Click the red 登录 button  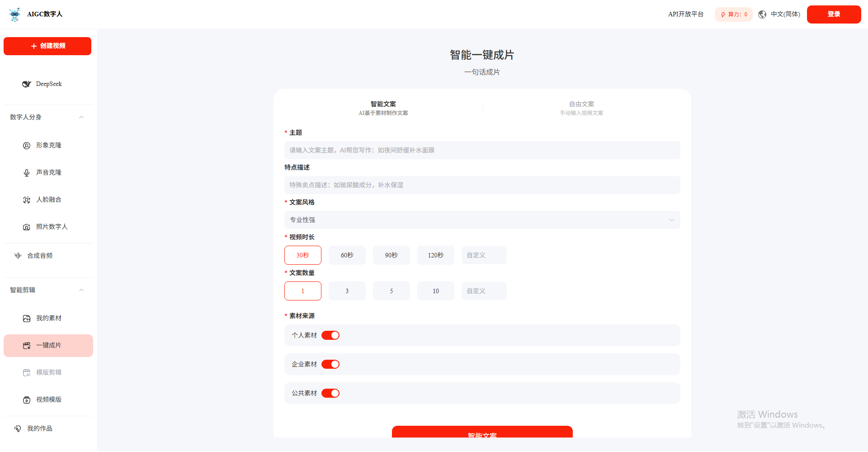(834, 14)
